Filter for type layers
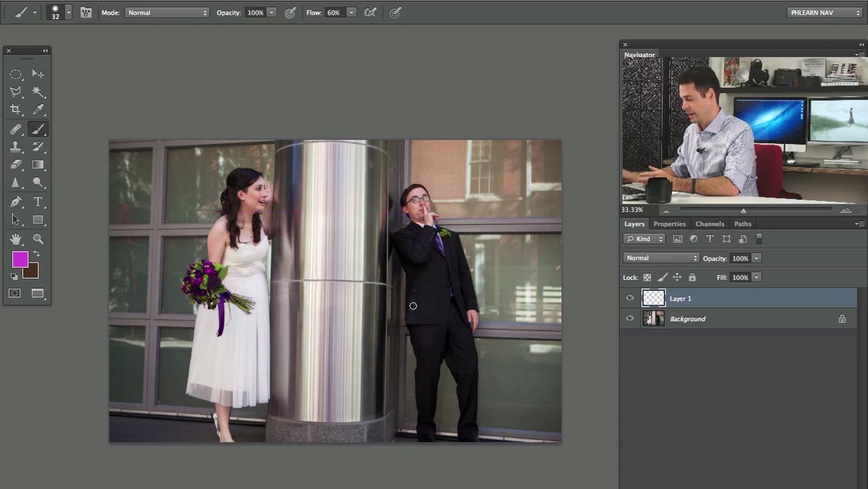The image size is (868, 489). 710,239
